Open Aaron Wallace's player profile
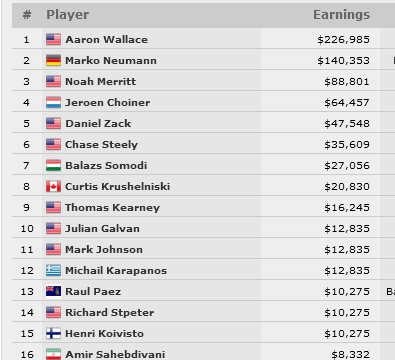395x360 pixels. [106, 39]
